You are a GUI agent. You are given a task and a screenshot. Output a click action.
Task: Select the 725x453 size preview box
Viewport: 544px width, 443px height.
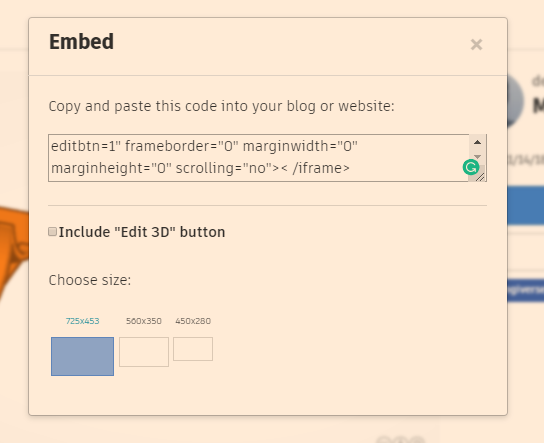82,356
